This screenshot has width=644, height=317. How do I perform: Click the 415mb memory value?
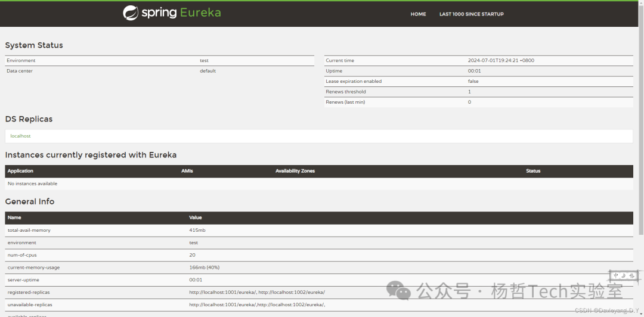click(197, 231)
